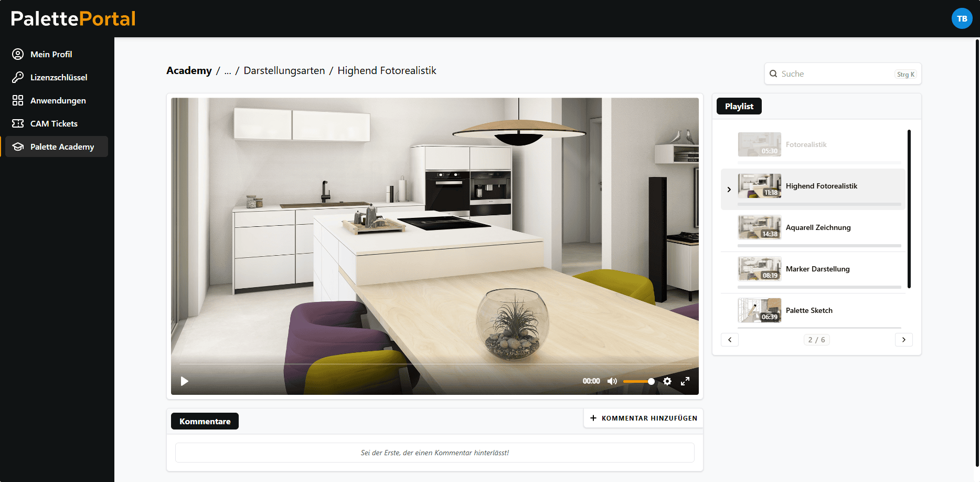Go to next playlist page

point(903,340)
